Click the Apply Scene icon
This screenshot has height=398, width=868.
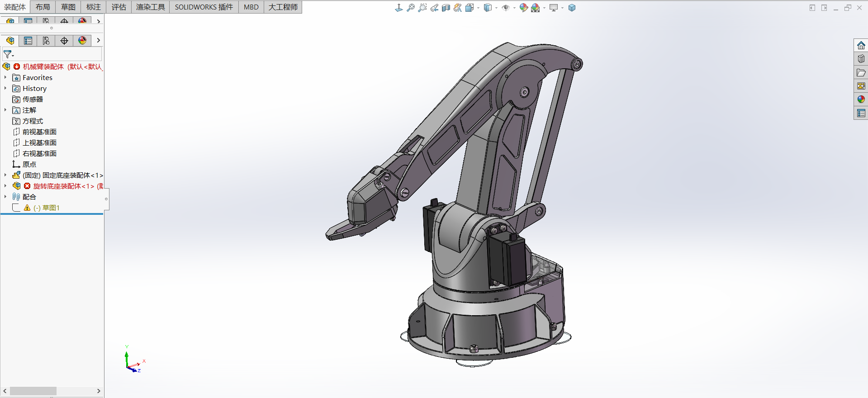coord(536,8)
